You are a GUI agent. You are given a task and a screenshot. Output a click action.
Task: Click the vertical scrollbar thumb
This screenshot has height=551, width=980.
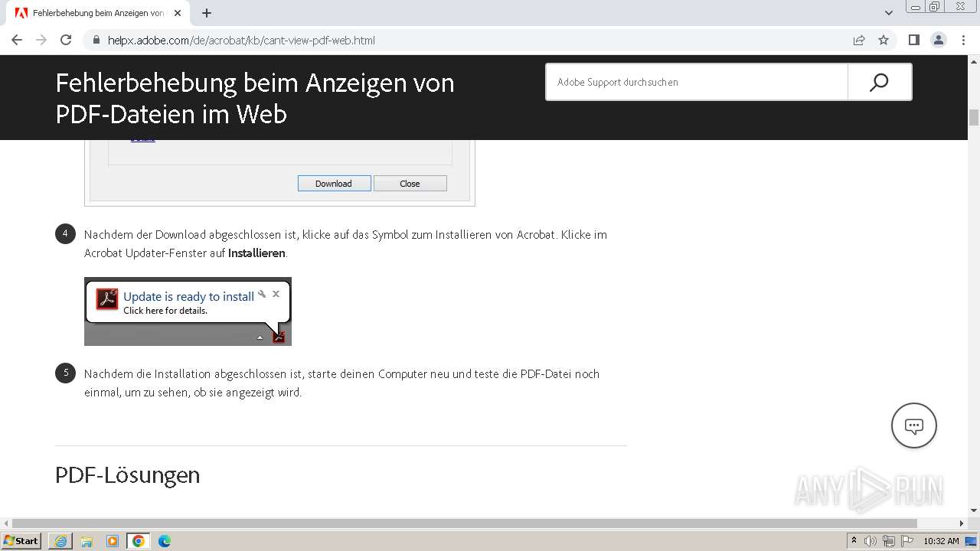(x=974, y=117)
